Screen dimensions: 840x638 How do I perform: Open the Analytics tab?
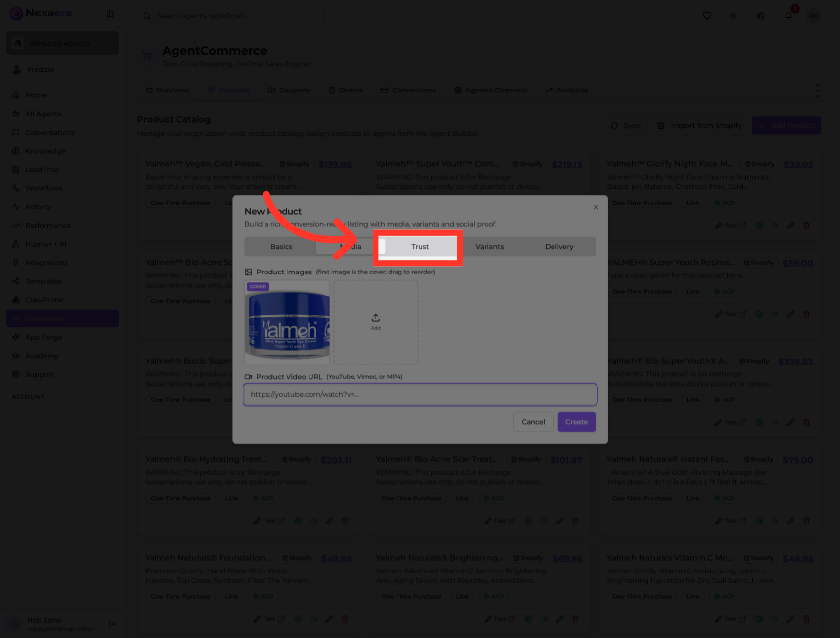(x=566, y=91)
